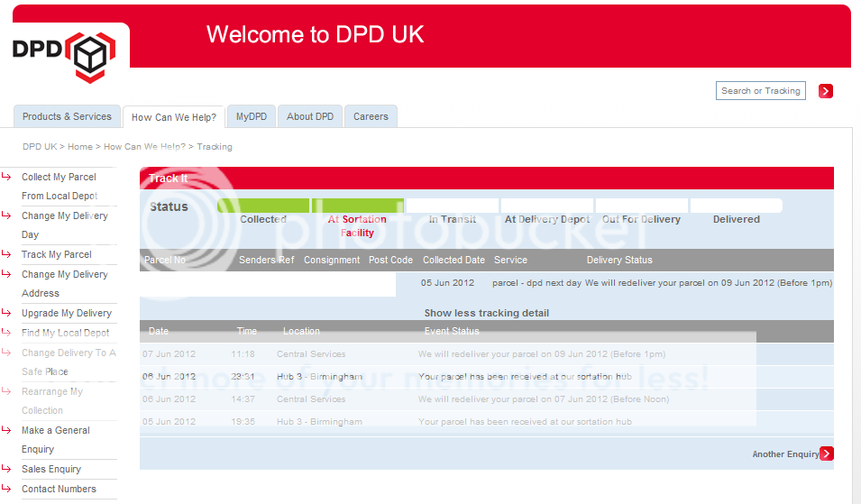Click DPD UK breadcrumb link

(40, 147)
